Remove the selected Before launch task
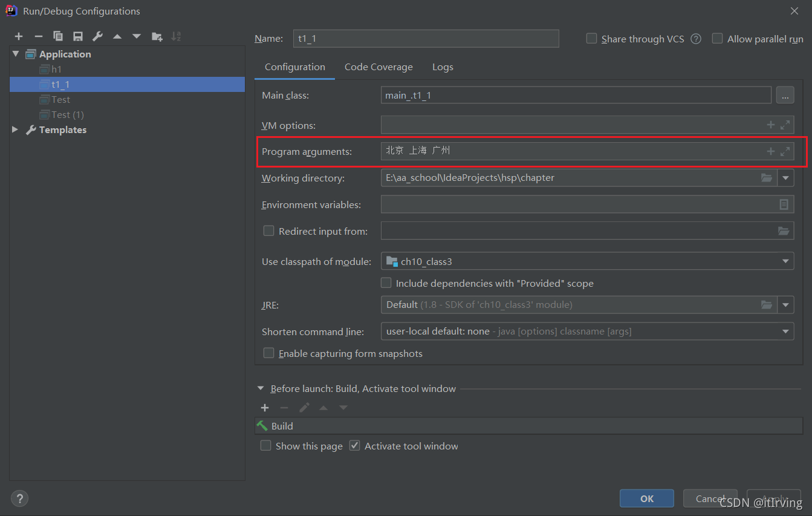This screenshot has width=812, height=516. [x=284, y=408]
